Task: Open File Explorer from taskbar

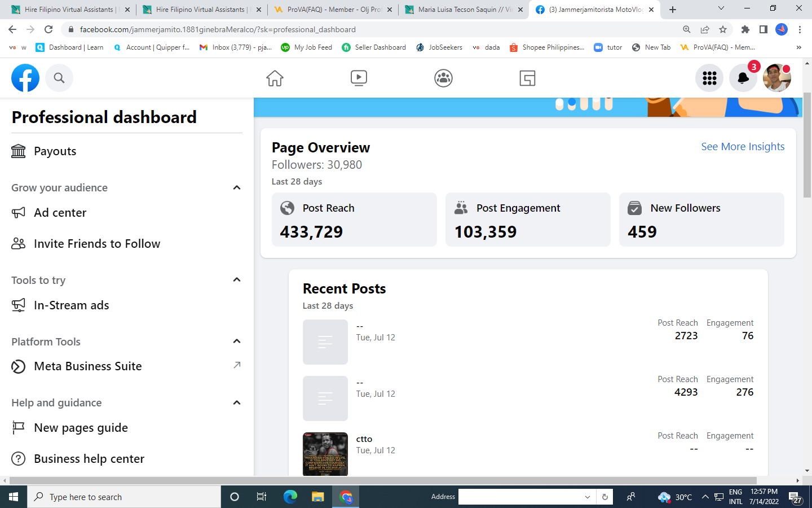Action: 318,497
